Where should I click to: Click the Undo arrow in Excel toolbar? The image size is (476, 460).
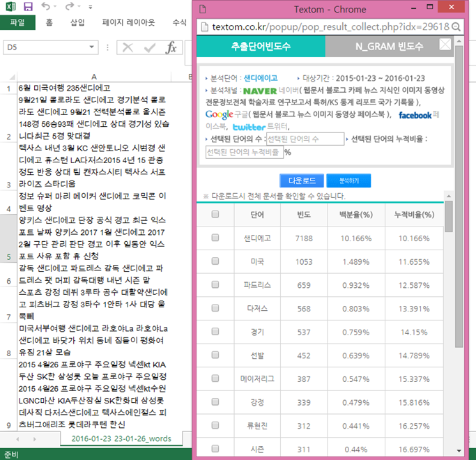(46, 6)
